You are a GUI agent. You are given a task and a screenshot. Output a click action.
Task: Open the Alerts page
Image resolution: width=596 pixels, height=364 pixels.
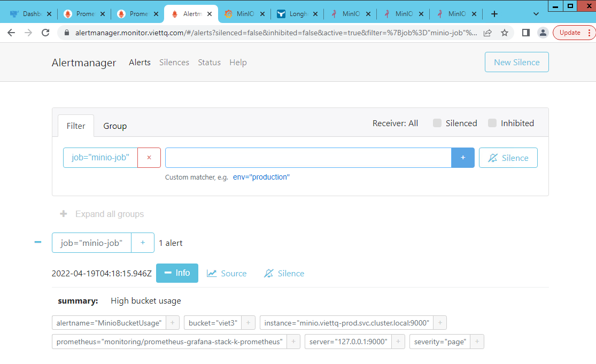[x=140, y=63]
